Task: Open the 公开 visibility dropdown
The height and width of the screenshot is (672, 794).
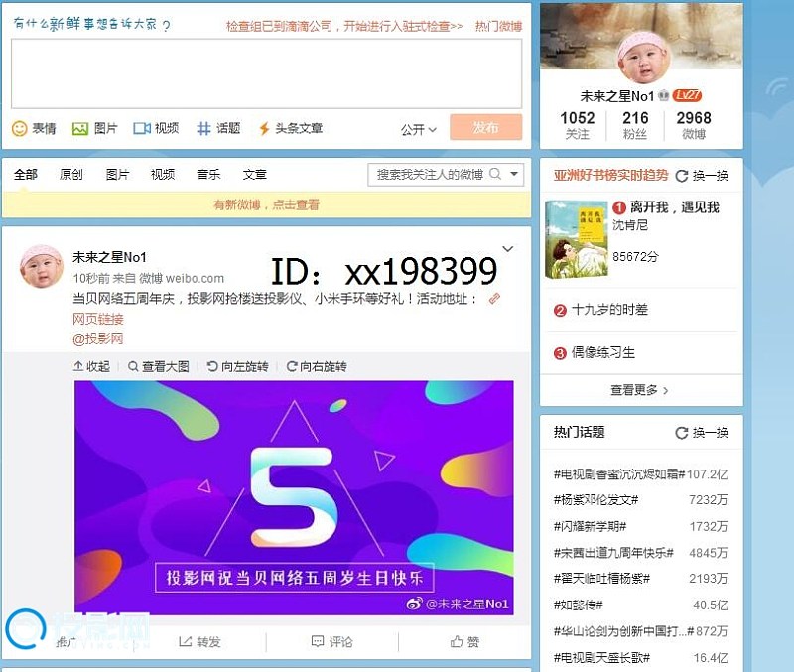Action: [418, 130]
